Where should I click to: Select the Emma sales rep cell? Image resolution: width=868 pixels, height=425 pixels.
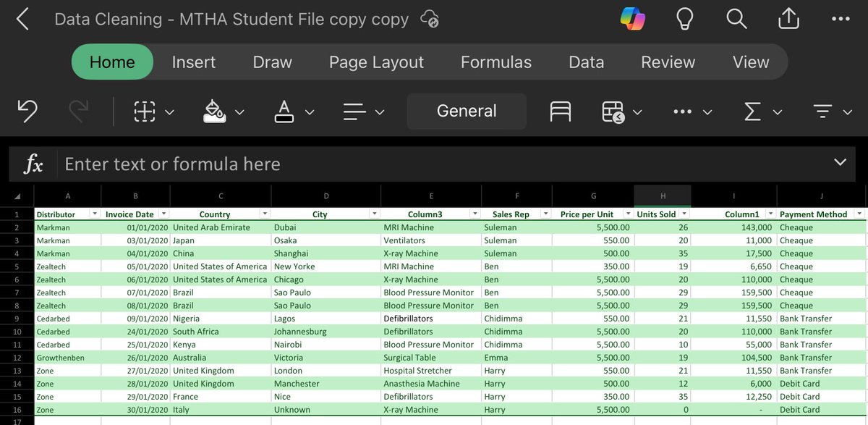pos(516,358)
